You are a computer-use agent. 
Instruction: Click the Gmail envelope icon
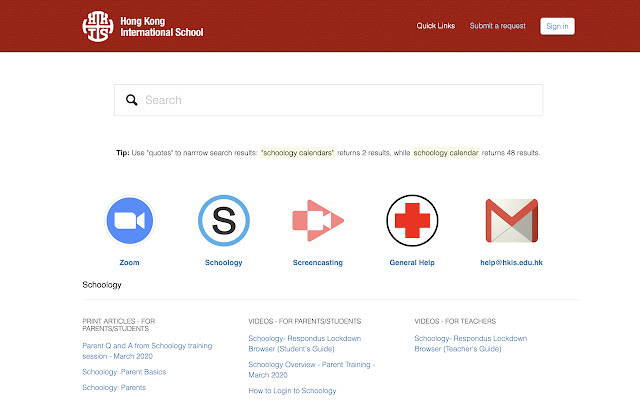point(511,220)
